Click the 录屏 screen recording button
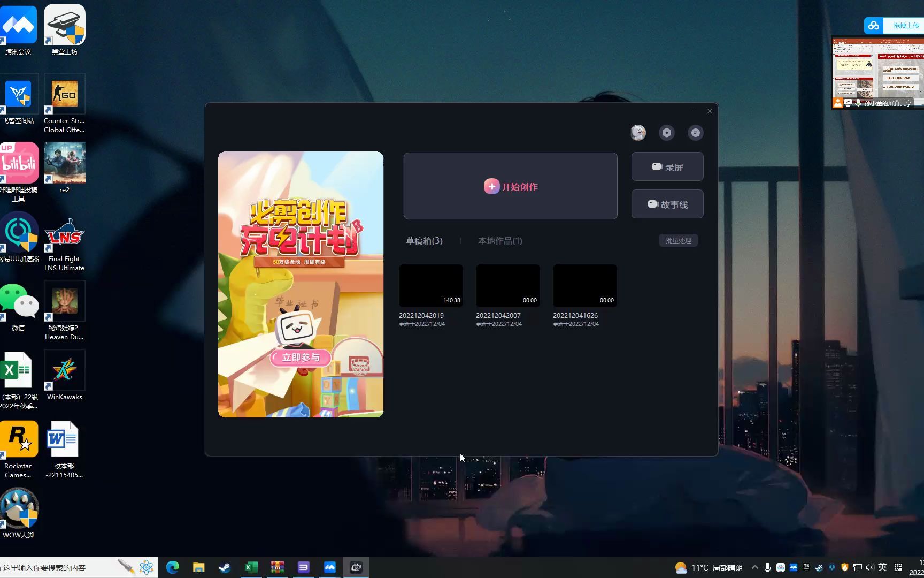This screenshot has width=924, height=578. pyautogui.click(x=667, y=167)
